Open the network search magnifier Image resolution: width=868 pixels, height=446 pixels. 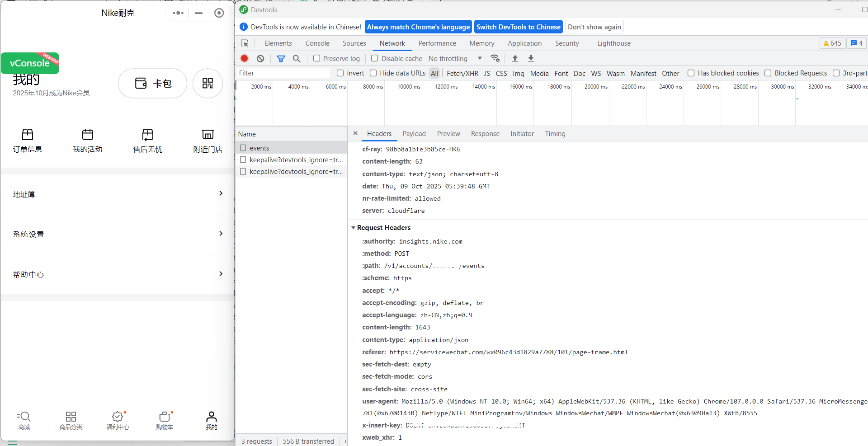pos(297,59)
